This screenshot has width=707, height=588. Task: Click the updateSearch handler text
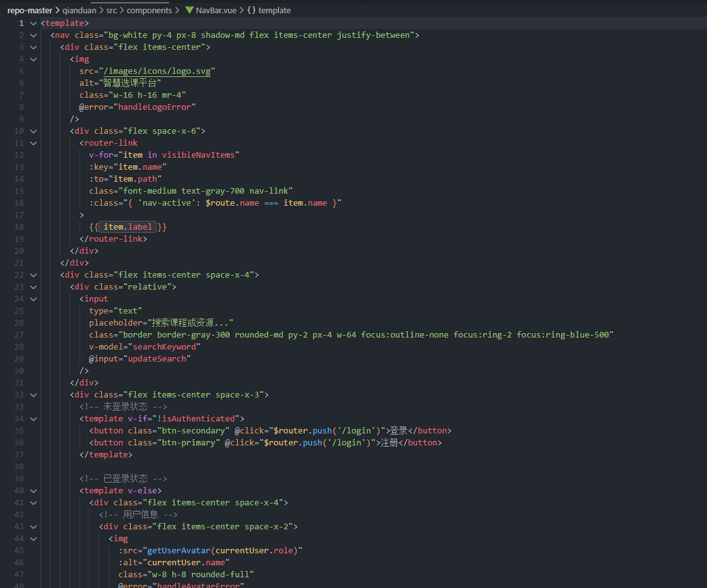click(157, 358)
